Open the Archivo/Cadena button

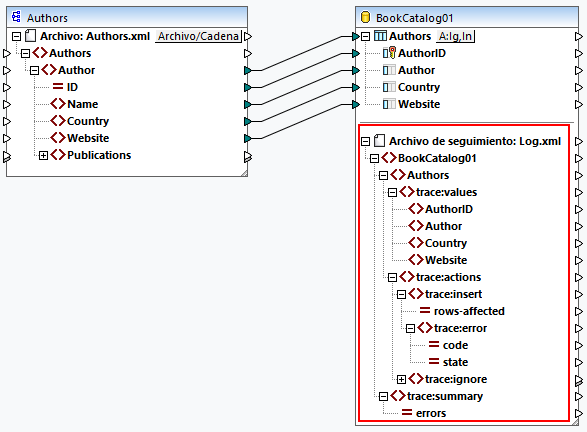click(198, 36)
